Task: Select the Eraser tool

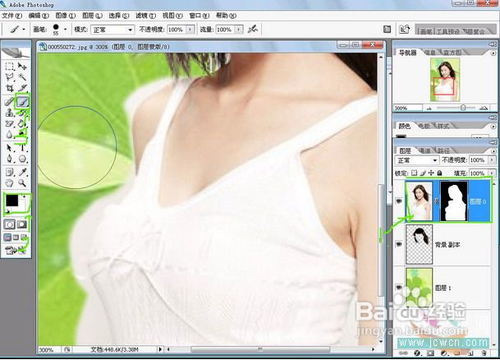Action: pos(10,123)
